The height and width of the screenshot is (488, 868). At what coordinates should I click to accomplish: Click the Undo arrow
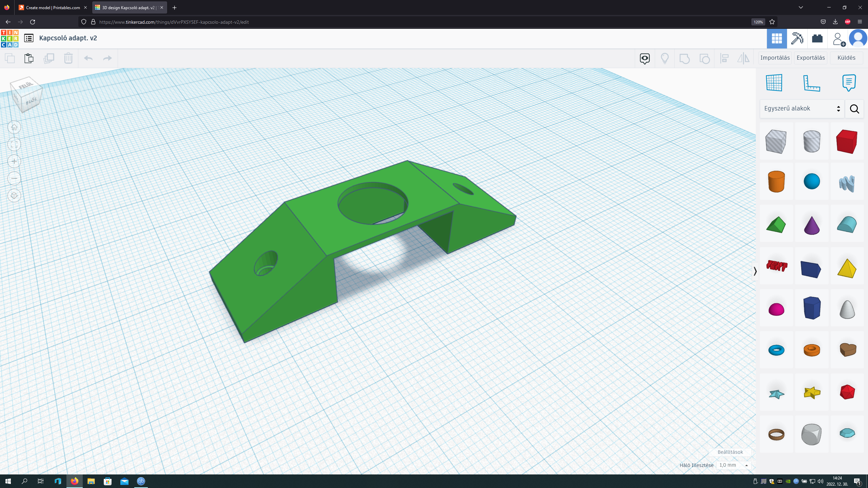88,58
